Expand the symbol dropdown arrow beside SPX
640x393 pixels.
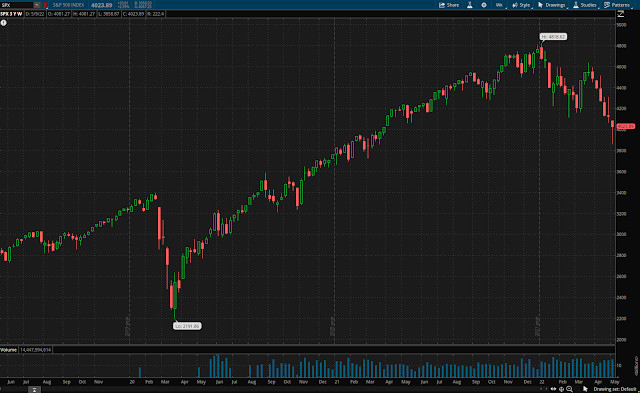37,5
